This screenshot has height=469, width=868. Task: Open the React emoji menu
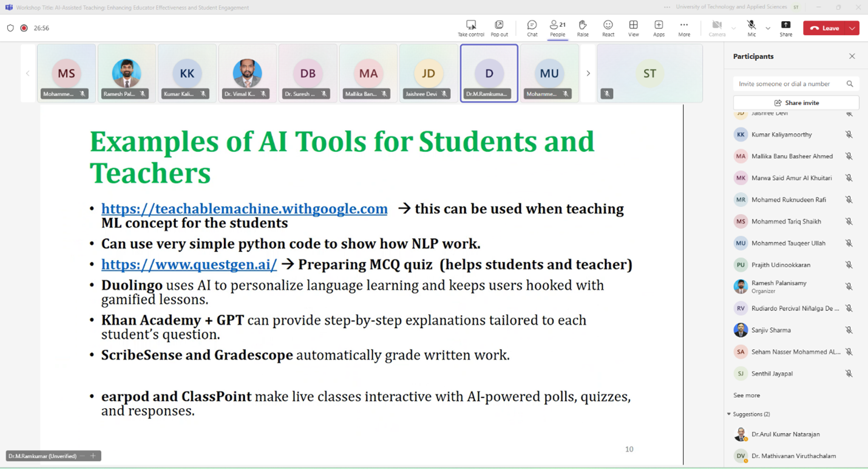tap(608, 28)
